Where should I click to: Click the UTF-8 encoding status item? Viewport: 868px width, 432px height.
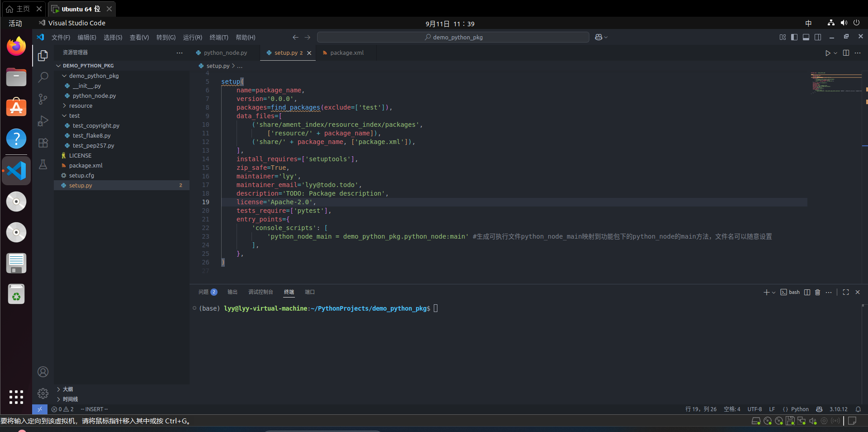754,409
